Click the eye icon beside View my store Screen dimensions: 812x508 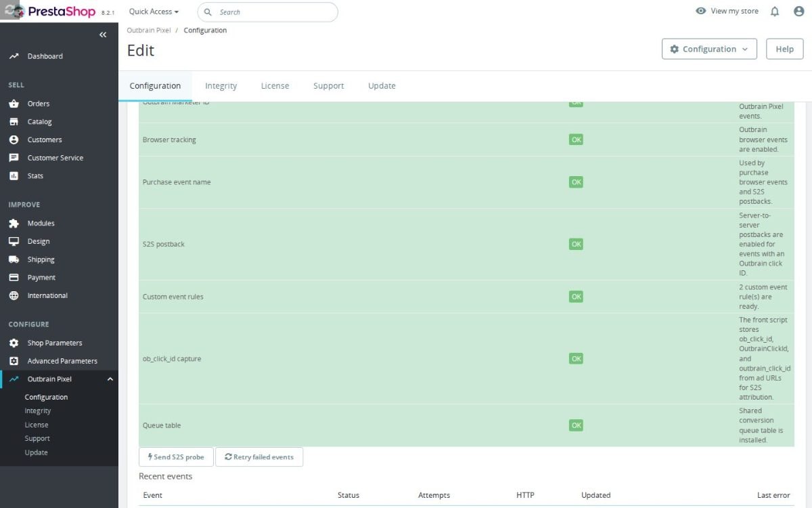(x=701, y=12)
